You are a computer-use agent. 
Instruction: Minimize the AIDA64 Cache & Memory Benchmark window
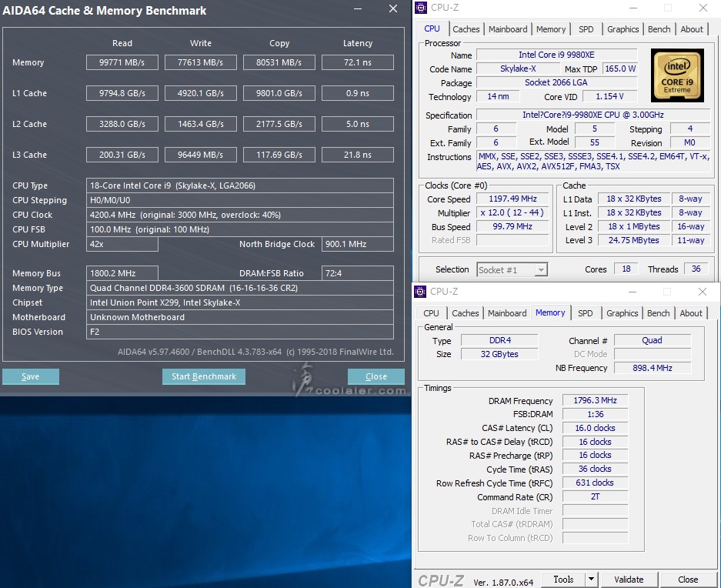(356, 10)
